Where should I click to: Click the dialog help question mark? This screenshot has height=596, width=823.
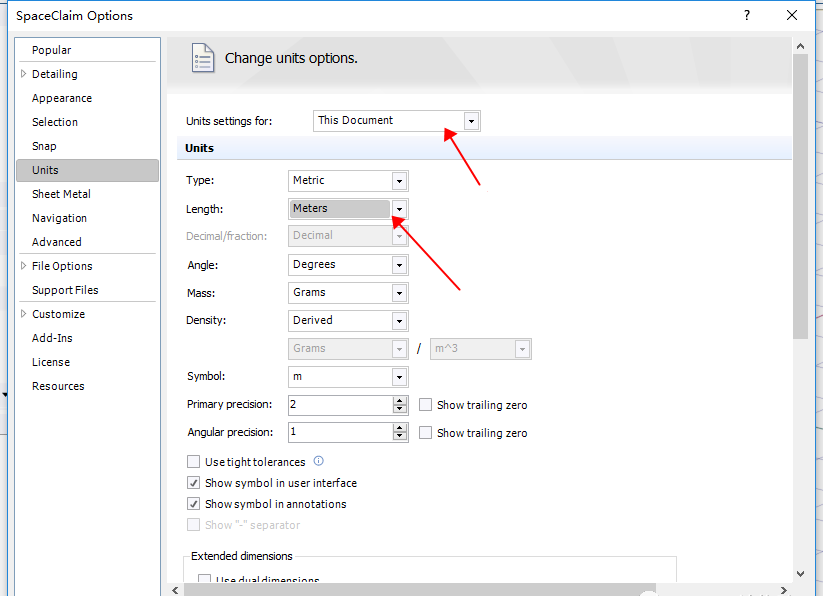tap(747, 15)
